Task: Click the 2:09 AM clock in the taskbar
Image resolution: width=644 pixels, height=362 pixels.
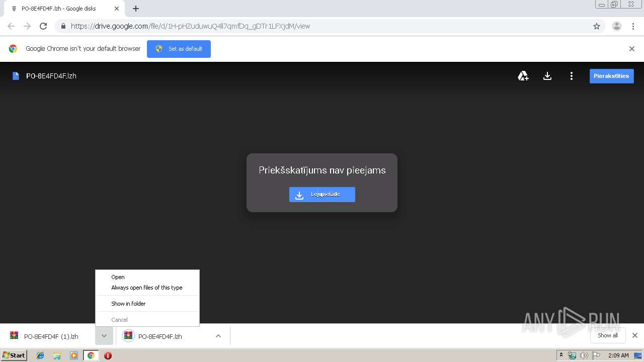Action: click(618, 355)
